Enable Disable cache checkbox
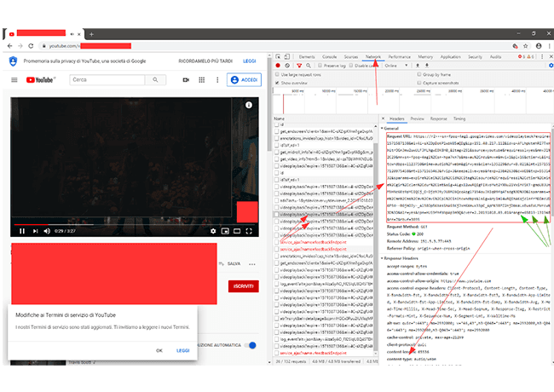The width and height of the screenshot is (554, 392). pos(351,66)
